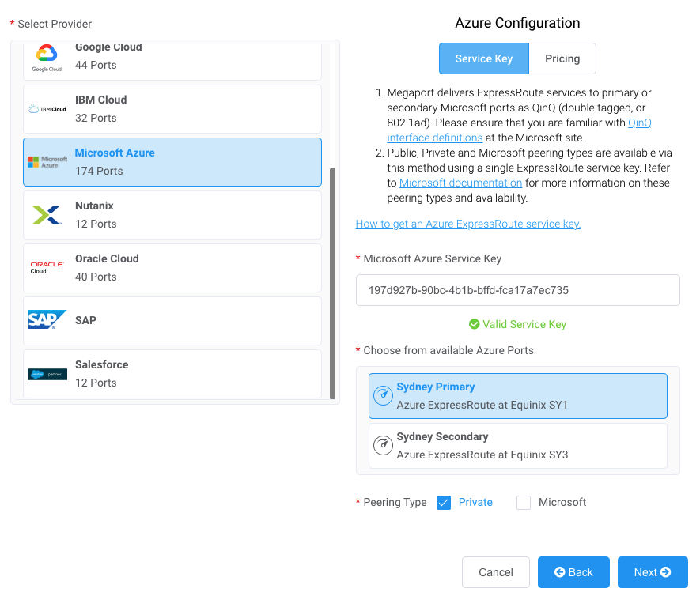
Task: Uncheck the Private peering type checkbox
Action: (x=443, y=502)
